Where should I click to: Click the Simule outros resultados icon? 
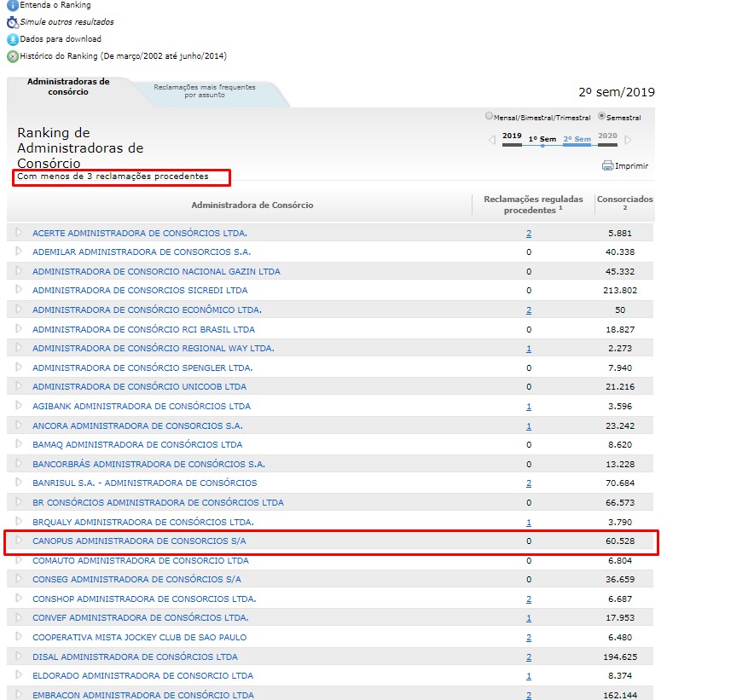pyautogui.click(x=12, y=22)
